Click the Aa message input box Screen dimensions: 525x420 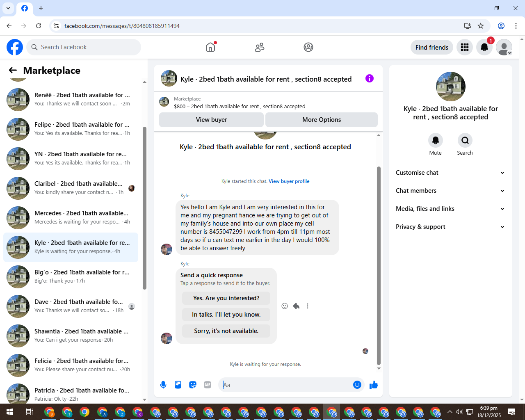pos(286,385)
